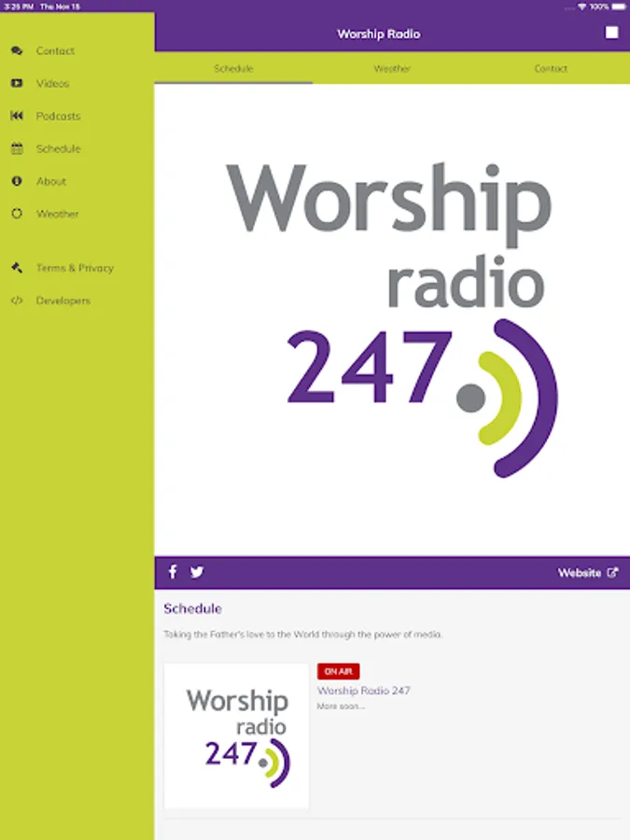Click the 'Taking the Father's love' tagline

[x=302, y=635]
